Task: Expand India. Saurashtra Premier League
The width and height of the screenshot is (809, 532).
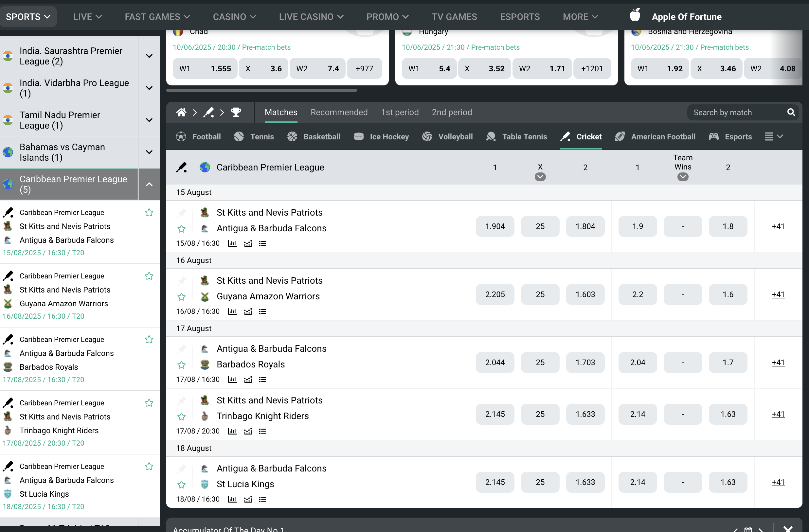Action: (x=149, y=56)
